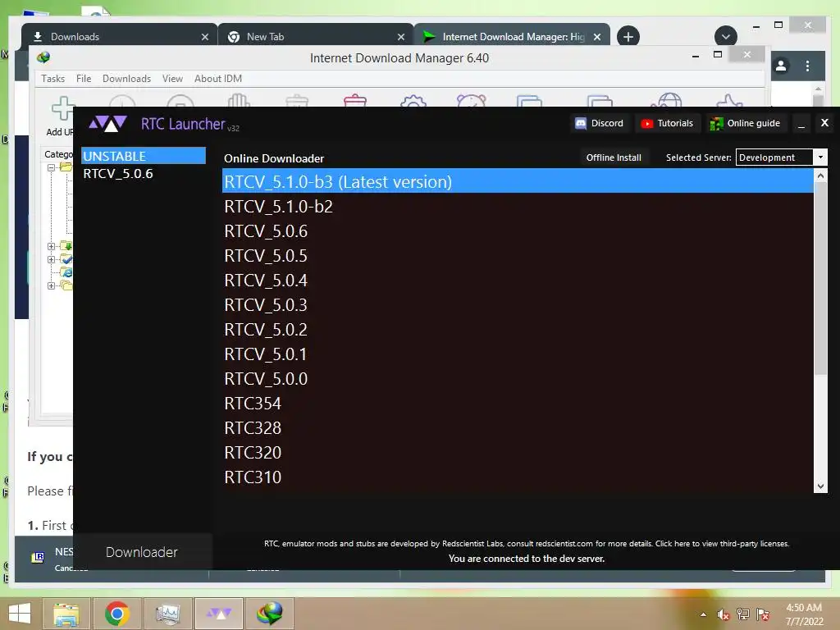Select RTCV_5.0.0 version entry
840x630 pixels.
click(x=518, y=379)
